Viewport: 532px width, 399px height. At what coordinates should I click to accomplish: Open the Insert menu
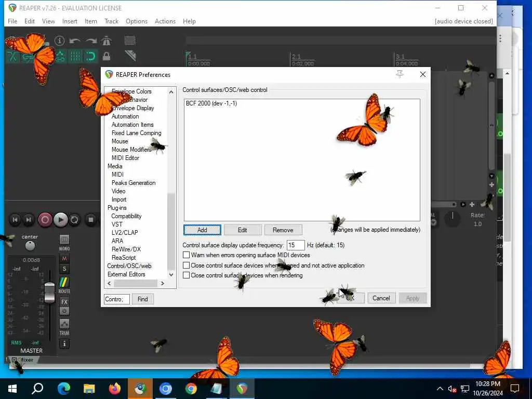click(x=70, y=21)
